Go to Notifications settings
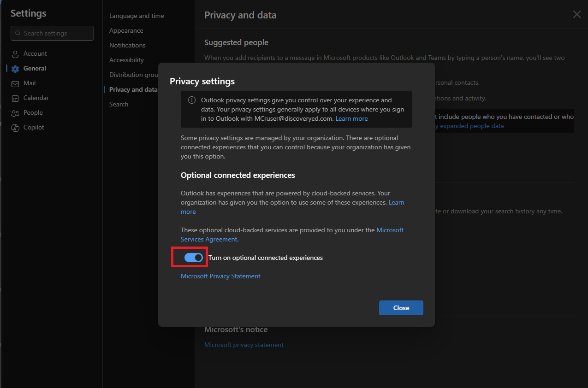 click(127, 45)
